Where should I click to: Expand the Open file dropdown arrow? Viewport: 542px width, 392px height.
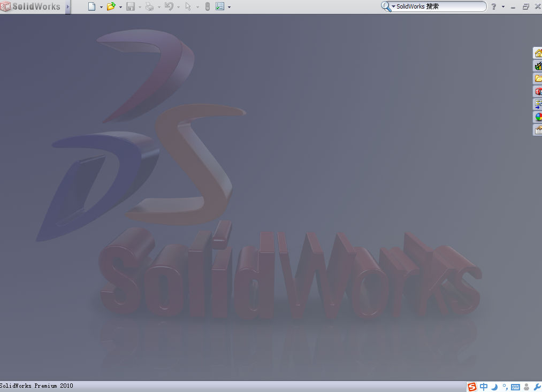[120, 7]
